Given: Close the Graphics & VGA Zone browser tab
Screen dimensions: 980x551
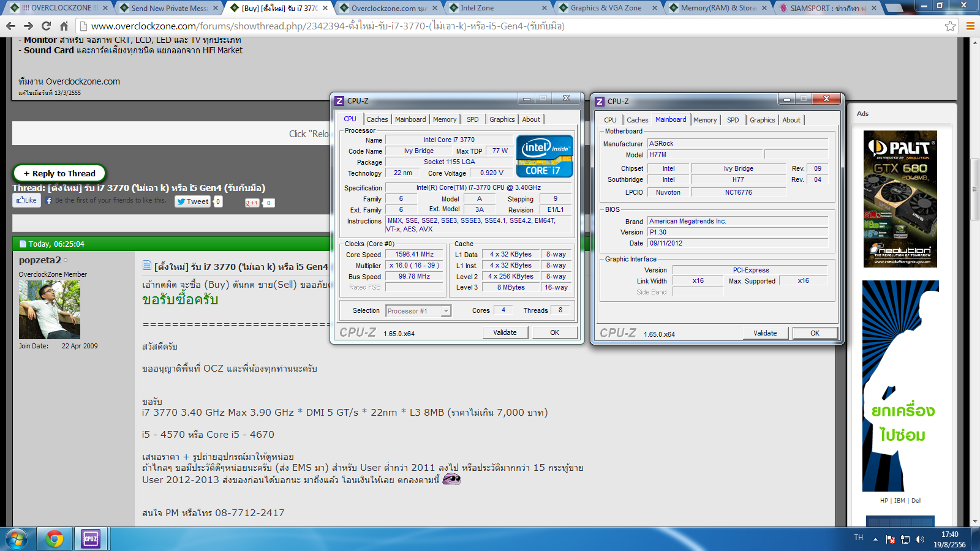Looking at the screenshot, I should pyautogui.click(x=655, y=8).
